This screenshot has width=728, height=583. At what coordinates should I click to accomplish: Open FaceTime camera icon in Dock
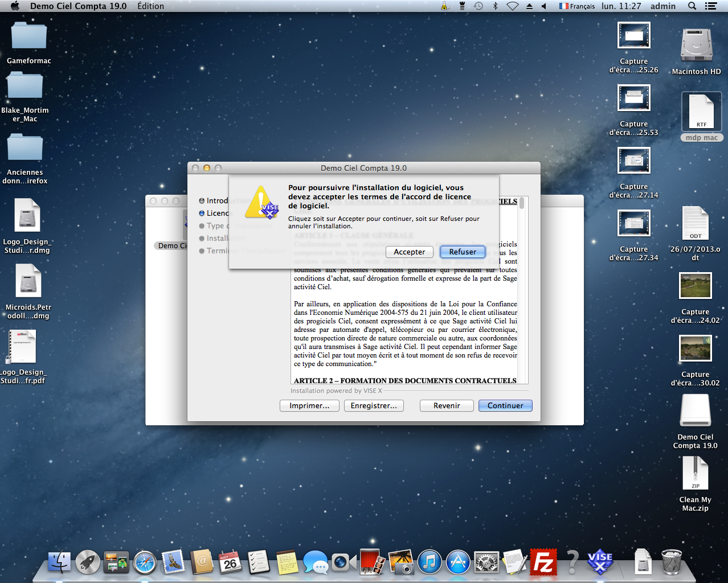coord(343,563)
